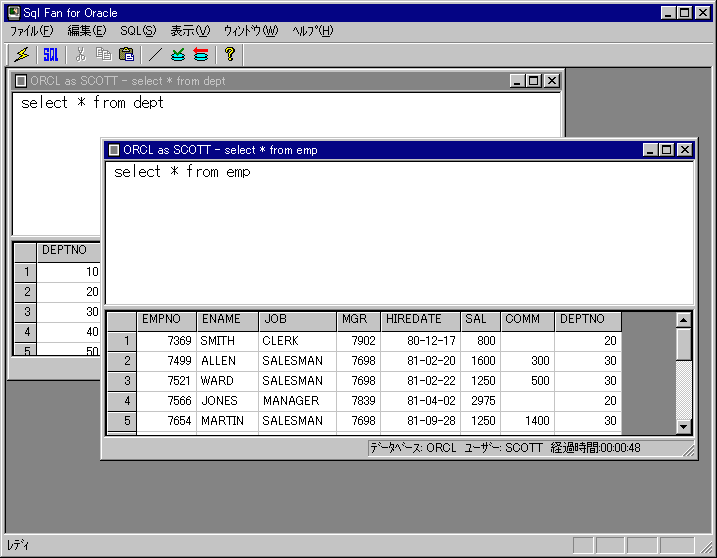Screen dimensions: 717x558
Task: Select row header 1 in emp grid
Action: [x=122, y=341]
